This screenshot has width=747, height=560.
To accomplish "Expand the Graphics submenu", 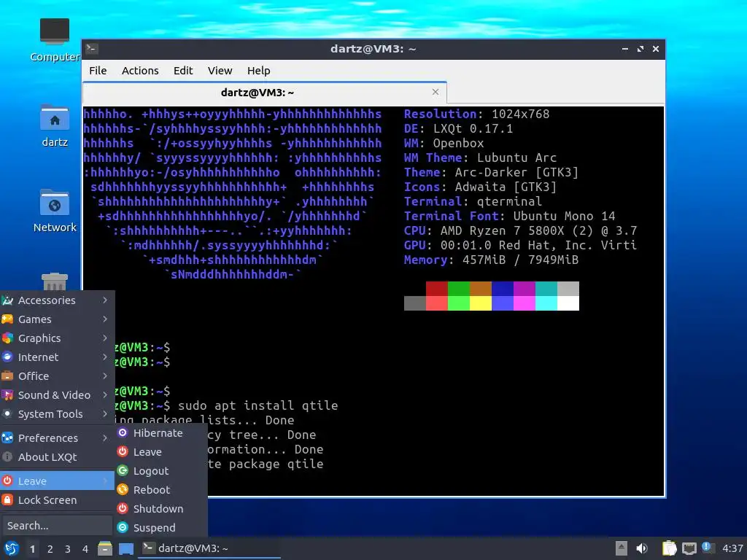I will click(57, 338).
